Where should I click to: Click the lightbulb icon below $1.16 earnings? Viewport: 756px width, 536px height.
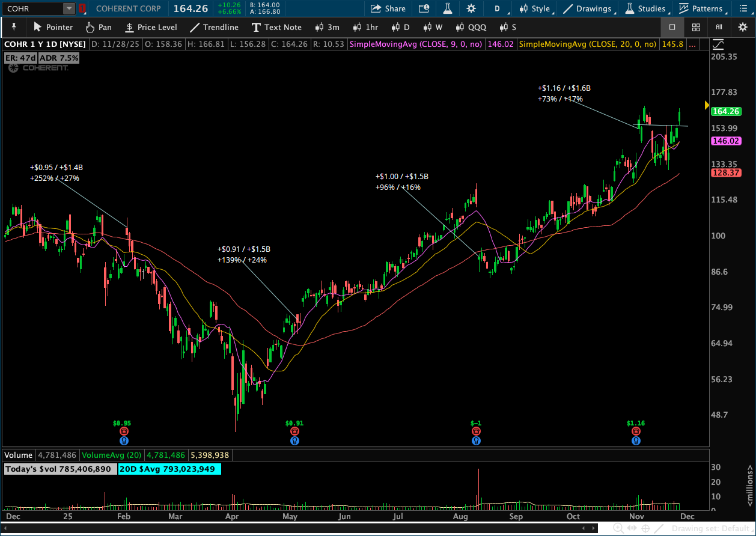click(636, 440)
